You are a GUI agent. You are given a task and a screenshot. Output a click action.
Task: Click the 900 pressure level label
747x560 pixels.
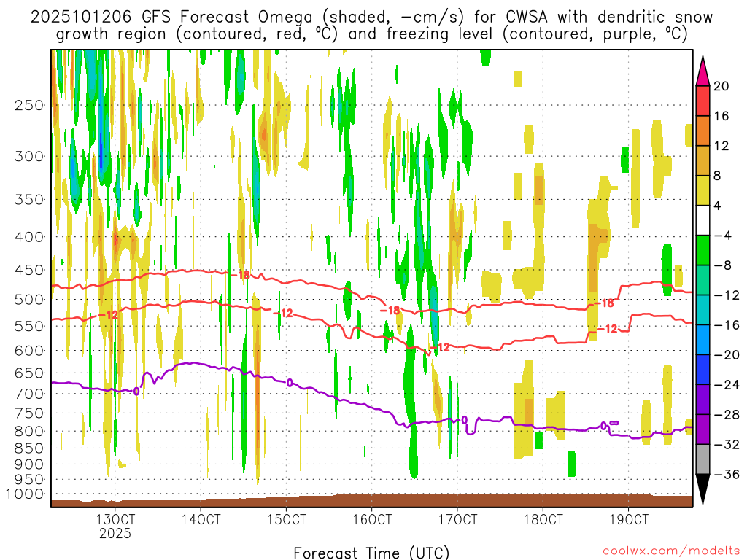(x=29, y=464)
